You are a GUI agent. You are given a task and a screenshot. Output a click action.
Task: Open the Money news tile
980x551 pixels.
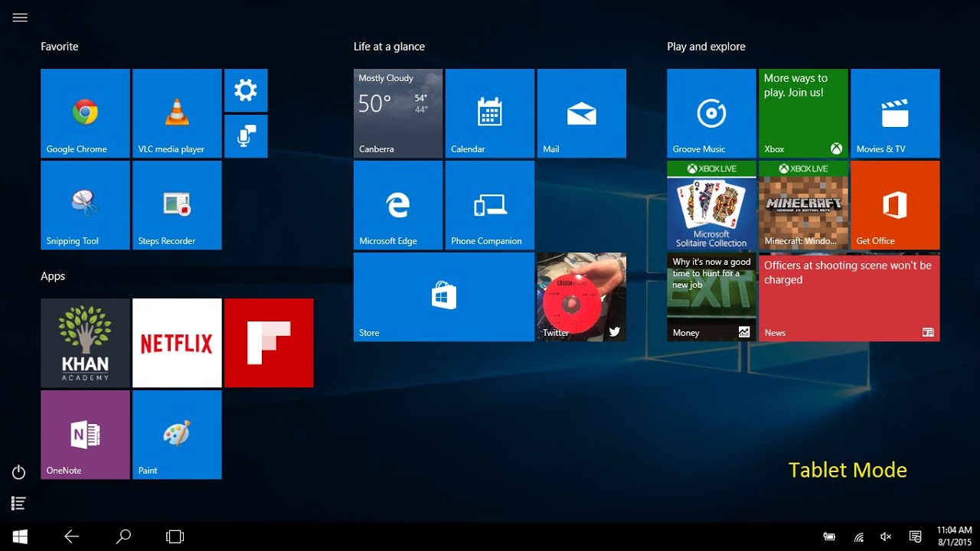click(711, 297)
